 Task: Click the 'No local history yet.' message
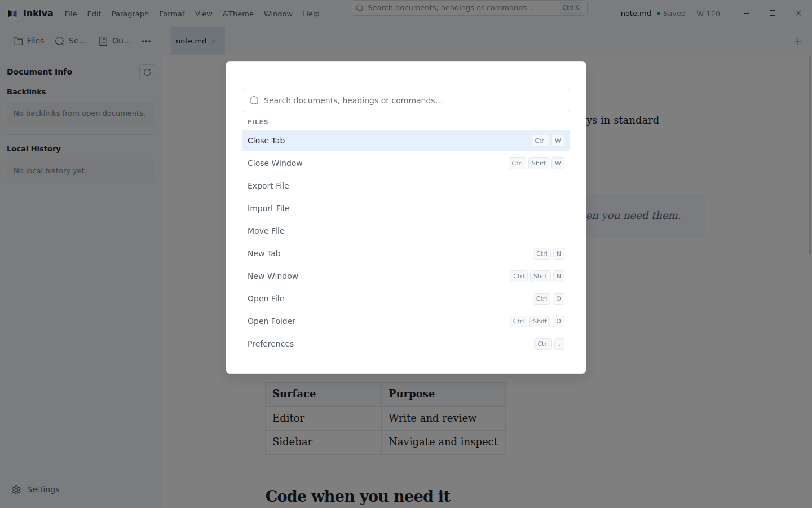coord(81,171)
